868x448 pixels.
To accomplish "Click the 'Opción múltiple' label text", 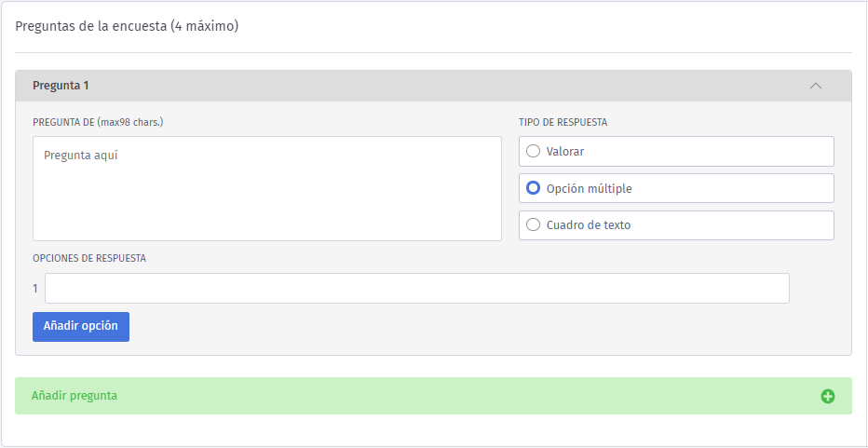I will (589, 189).
